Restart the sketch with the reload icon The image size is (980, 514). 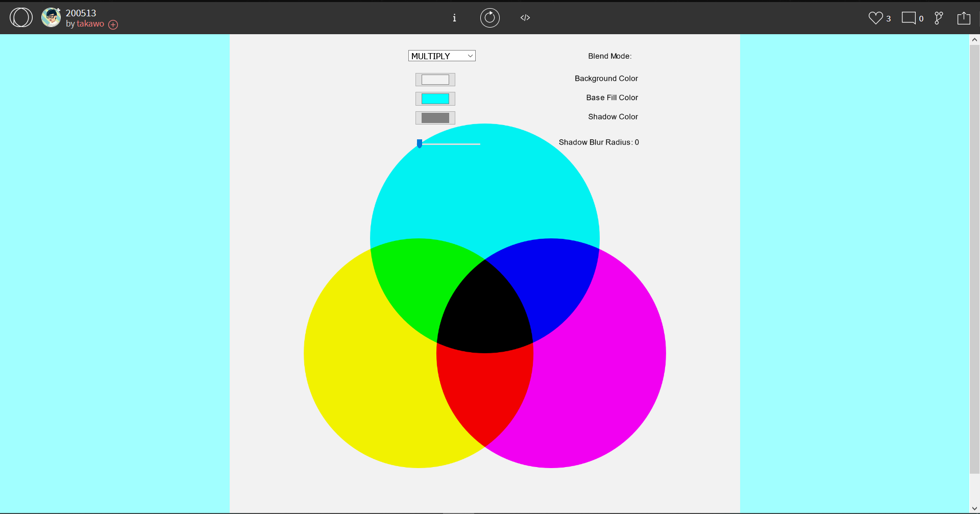click(490, 18)
